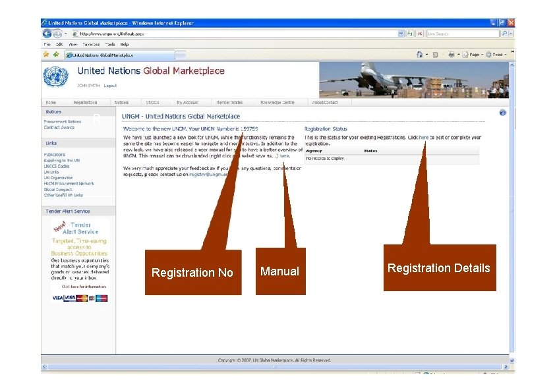Open HLCM Procurement Network link
The width and height of the screenshot is (555, 392).
(69, 184)
